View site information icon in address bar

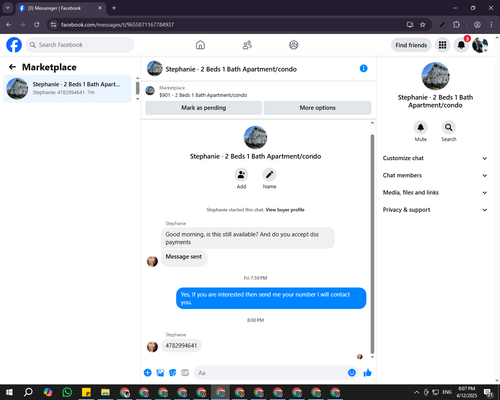[x=54, y=25]
